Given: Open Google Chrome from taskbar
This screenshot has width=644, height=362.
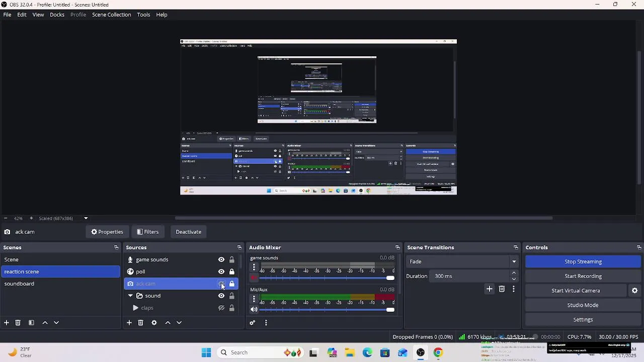Looking at the screenshot, I should point(438,352).
